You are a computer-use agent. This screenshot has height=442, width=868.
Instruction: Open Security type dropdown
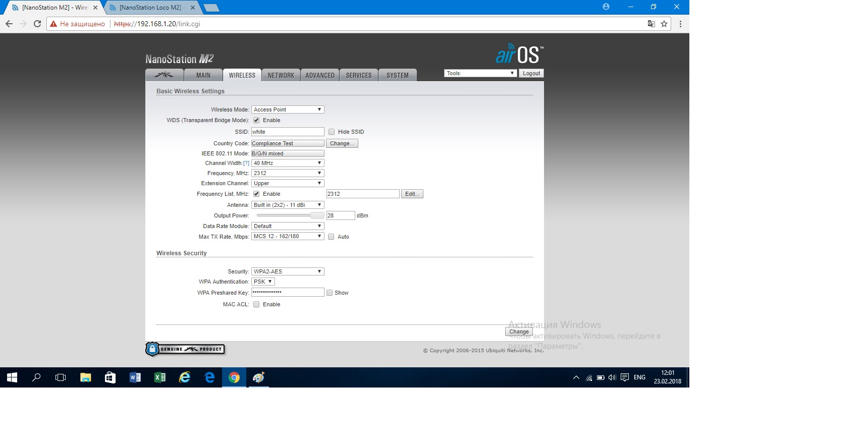click(x=288, y=271)
